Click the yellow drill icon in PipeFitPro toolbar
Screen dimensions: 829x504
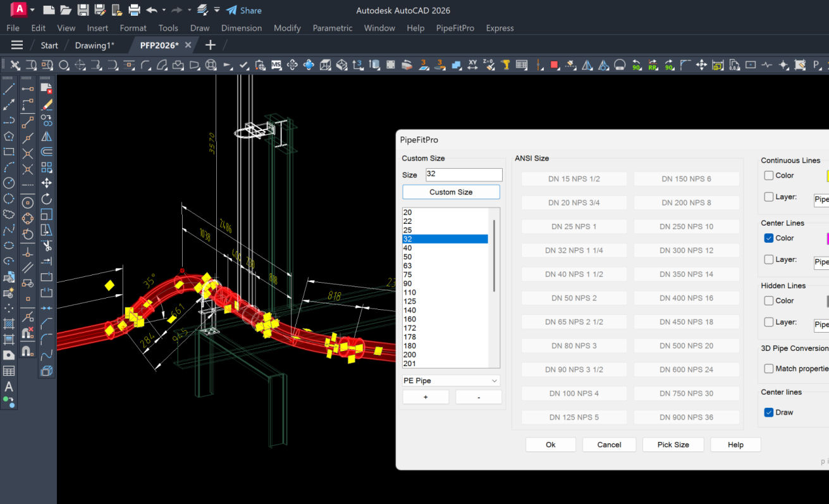pyautogui.click(x=505, y=65)
